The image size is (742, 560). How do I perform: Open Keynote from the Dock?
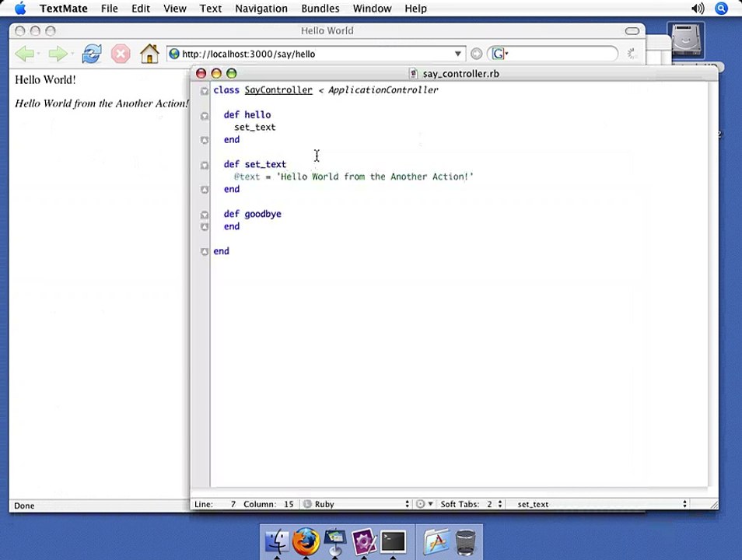coord(335,541)
